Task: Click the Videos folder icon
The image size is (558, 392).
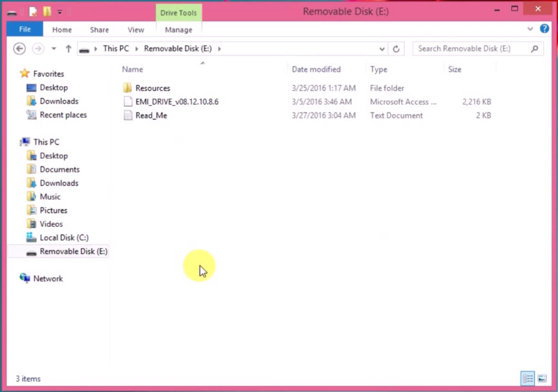Action: pyautogui.click(x=31, y=223)
